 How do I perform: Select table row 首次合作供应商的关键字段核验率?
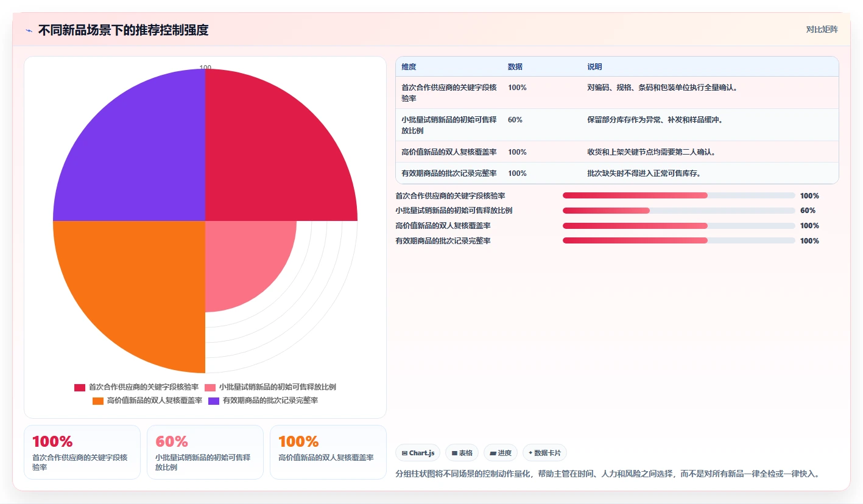coord(617,93)
